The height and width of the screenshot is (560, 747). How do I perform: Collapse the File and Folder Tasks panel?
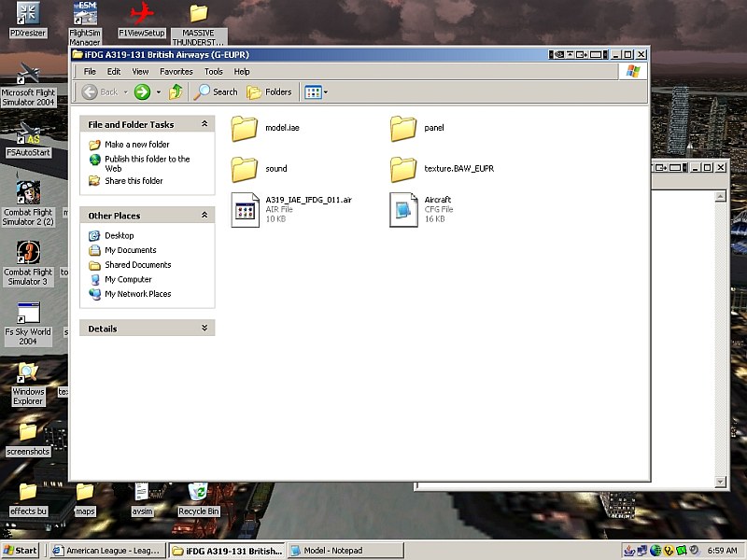[204, 124]
